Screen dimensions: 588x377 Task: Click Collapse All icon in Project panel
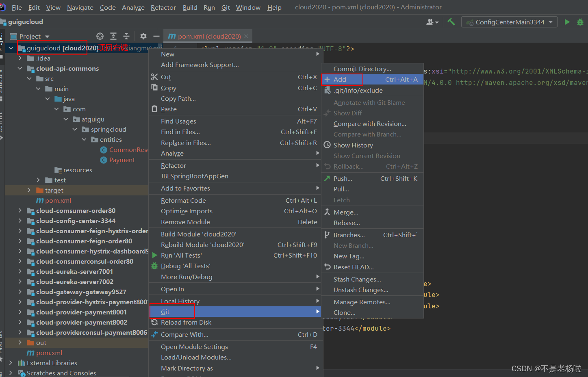click(126, 36)
